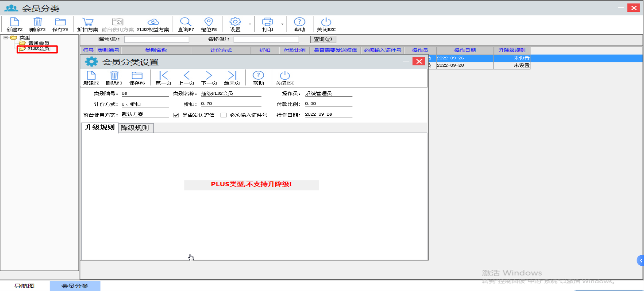644x291 pixels.
Task: Go to 下一页 record in dialog
Action: pyautogui.click(x=209, y=76)
